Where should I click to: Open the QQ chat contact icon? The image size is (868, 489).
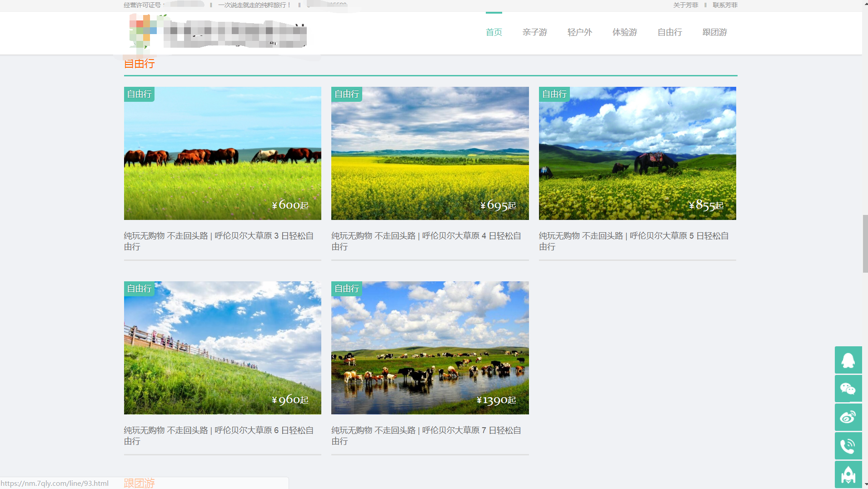[848, 360]
